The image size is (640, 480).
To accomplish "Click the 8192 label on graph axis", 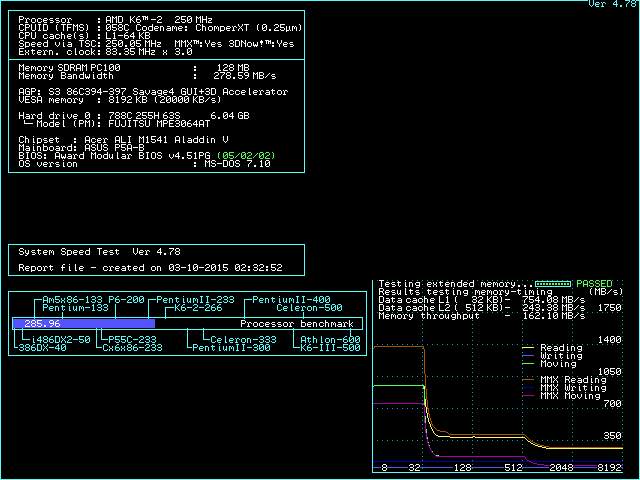I will click(609, 468).
